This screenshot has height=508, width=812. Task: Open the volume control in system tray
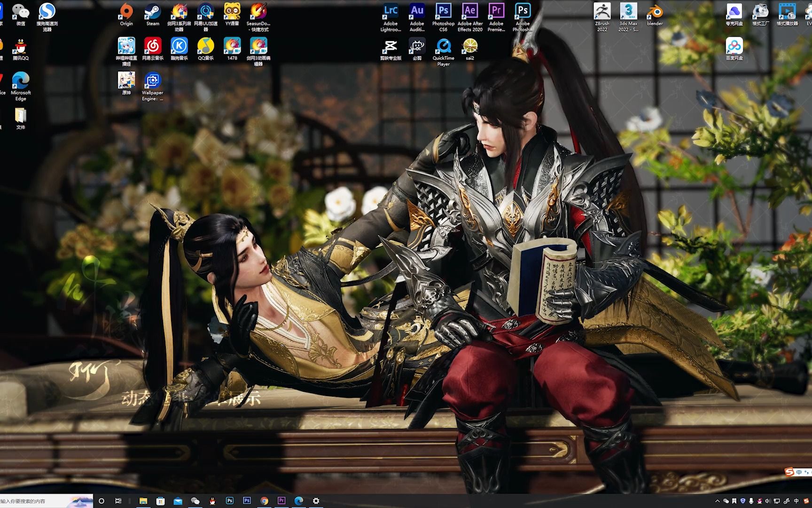click(x=768, y=501)
